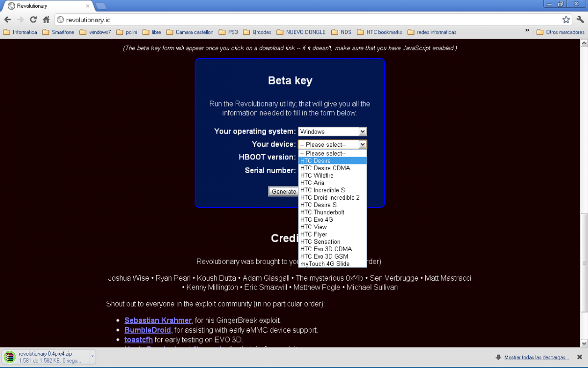Open the PS3 bookmarks folder
588x368 pixels.
coord(228,32)
